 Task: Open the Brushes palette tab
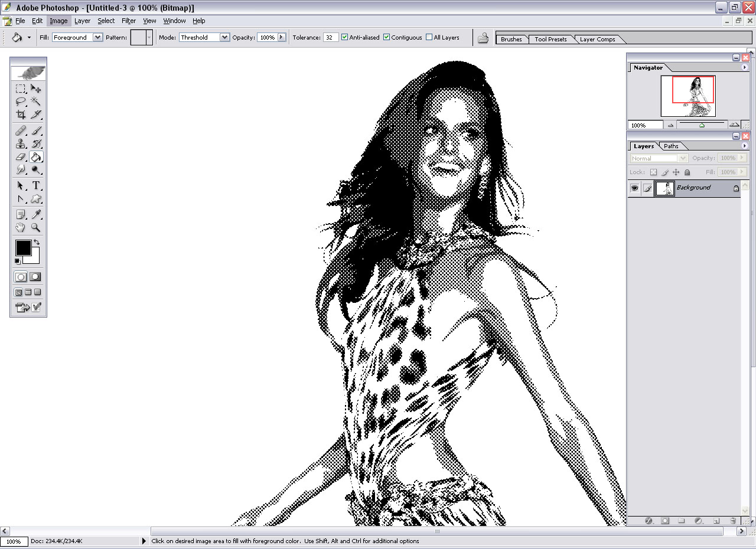click(x=511, y=40)
